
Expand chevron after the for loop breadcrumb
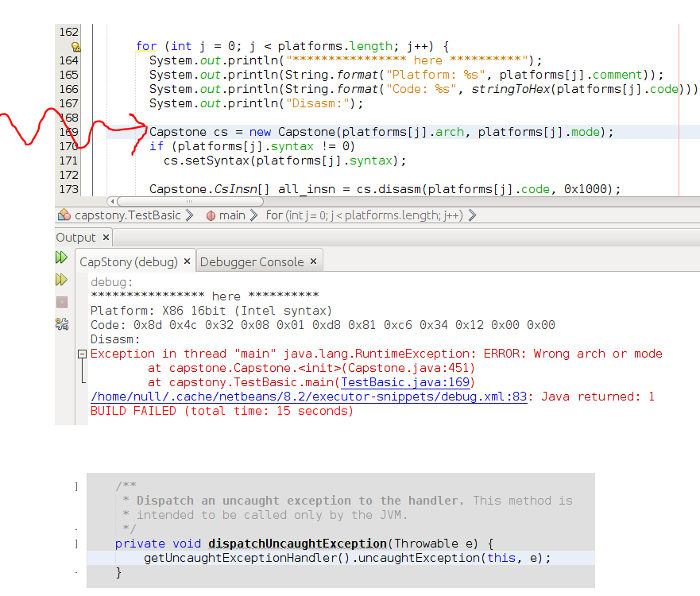click(472, 215)
